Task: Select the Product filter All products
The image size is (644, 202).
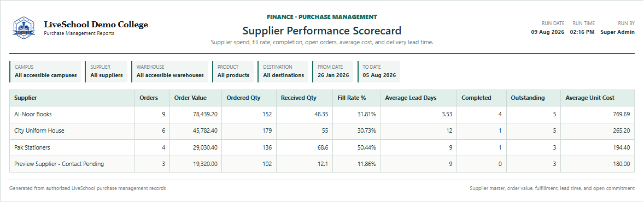Action: pos(233,72)
